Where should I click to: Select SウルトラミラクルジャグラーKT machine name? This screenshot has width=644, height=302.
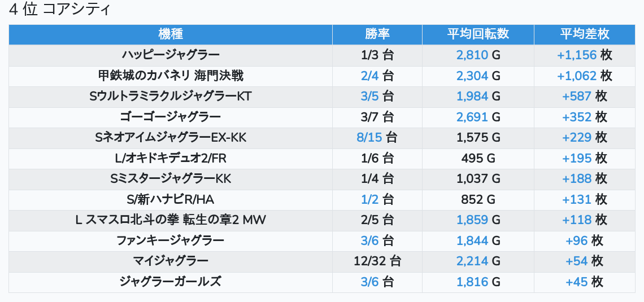coord(171,97)
